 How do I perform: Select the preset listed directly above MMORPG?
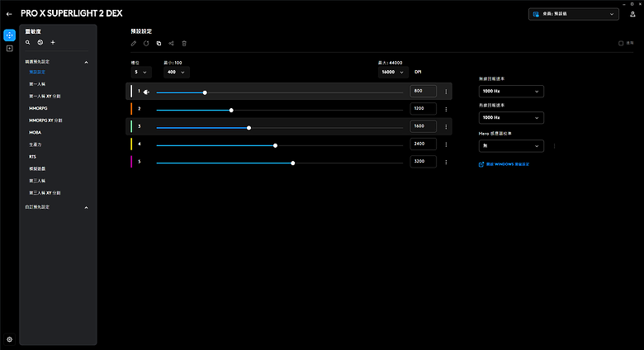(x=45, y=96)
